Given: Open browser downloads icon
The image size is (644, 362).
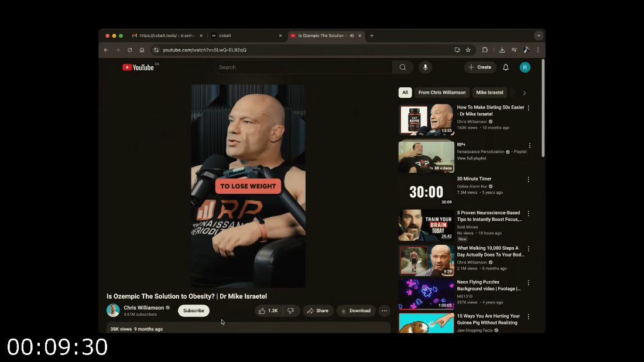Looking at the screenshot, I should tap(502, 50).
